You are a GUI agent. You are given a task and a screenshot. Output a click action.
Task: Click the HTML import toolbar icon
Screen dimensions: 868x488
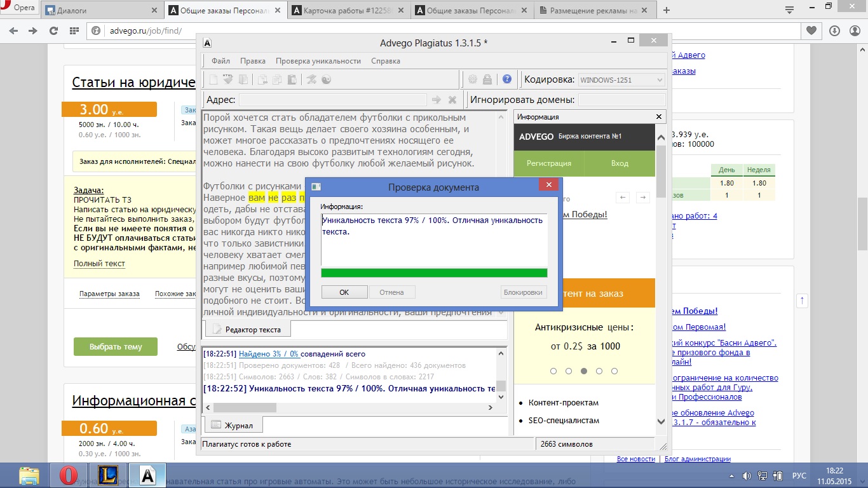(228, 79)
